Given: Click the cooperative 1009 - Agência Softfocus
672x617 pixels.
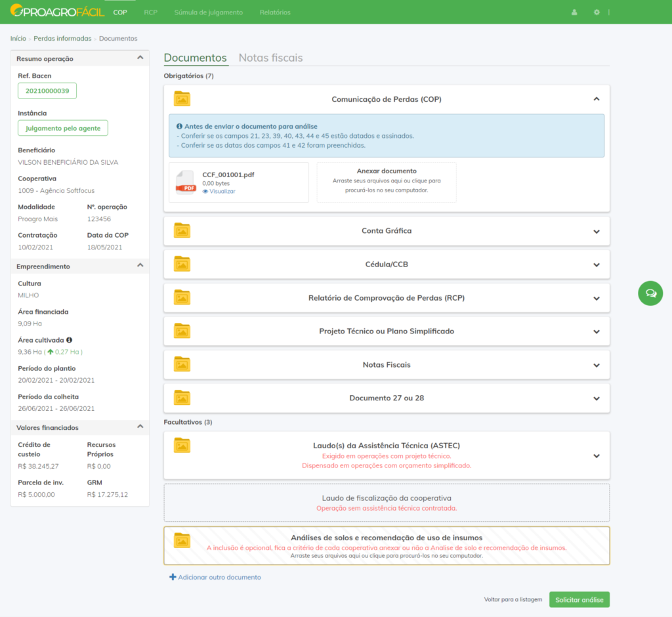Looking at the screenshot, I should 56,190.
